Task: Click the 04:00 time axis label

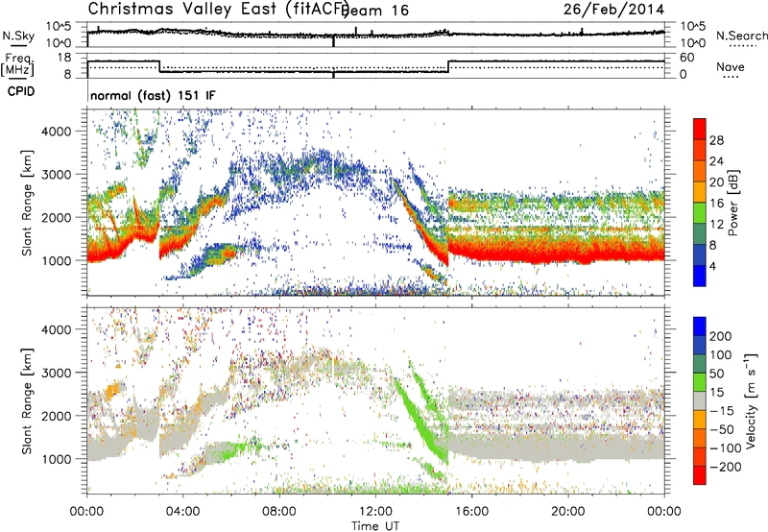Action: click(182, 512)
